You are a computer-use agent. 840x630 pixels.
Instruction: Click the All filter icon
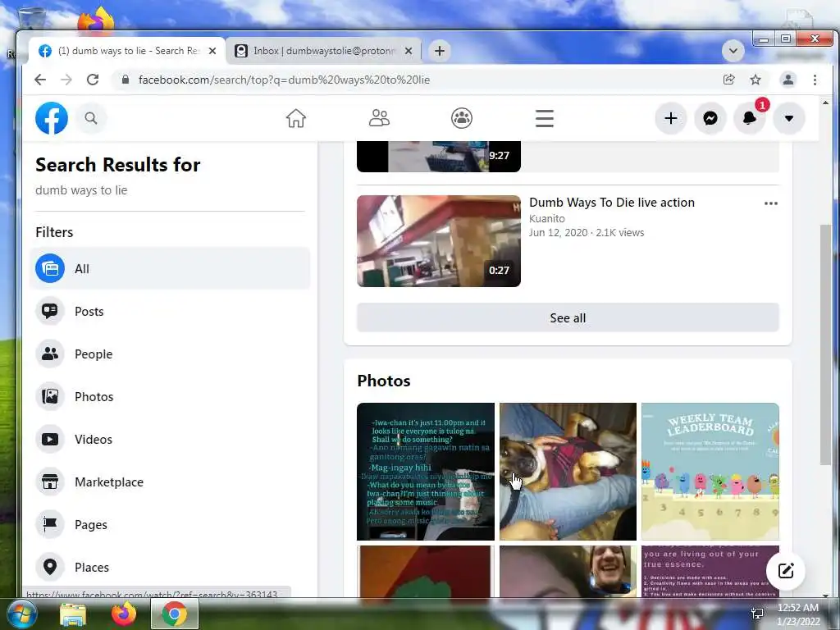pyautogui.click(x=50, y=268)
